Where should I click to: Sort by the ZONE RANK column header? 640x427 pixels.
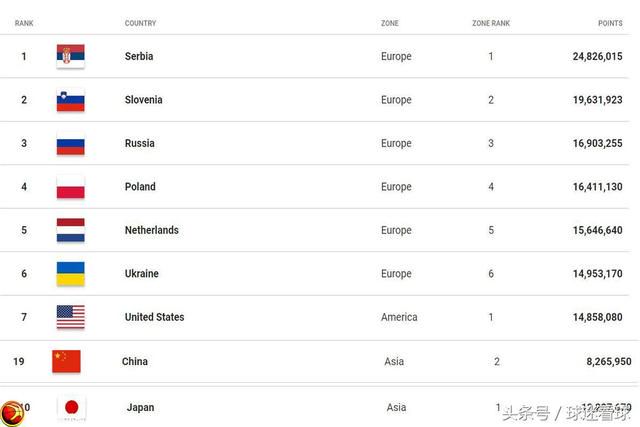pos(491,23)
